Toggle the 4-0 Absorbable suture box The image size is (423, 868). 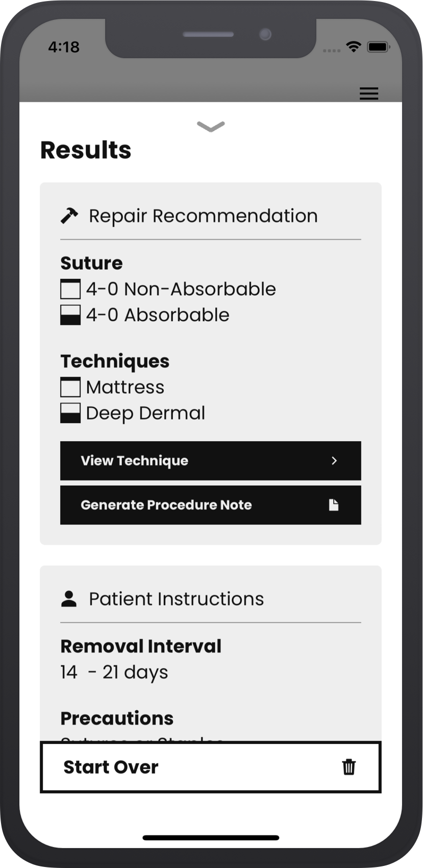(x=70, y=315)
